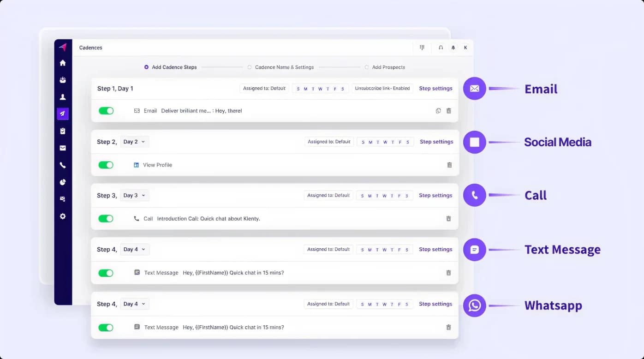The height and width of the screenshot is (359, 644).
Task: Open the pie chart reports sidebar icon
Action: [63, 182]
